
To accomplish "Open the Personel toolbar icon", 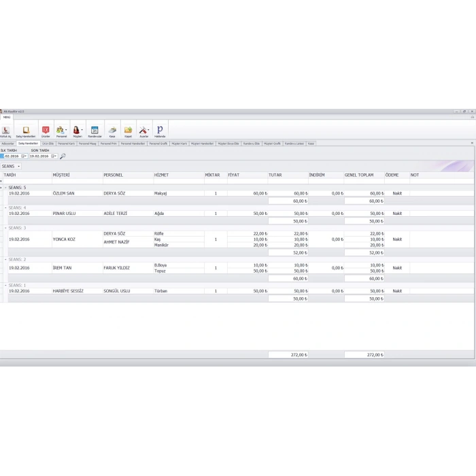I will coord(61,131).
